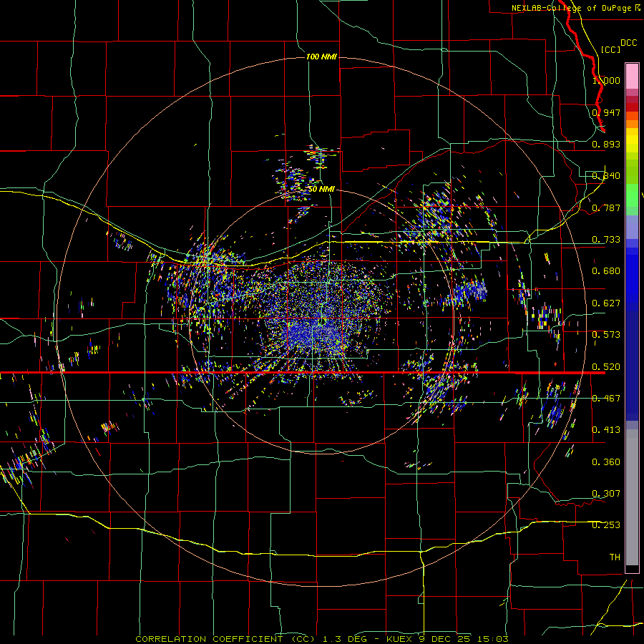Screen dimensions: 644x644
Task: Click the 100 NMI range ring label
Action: point(321,57)
